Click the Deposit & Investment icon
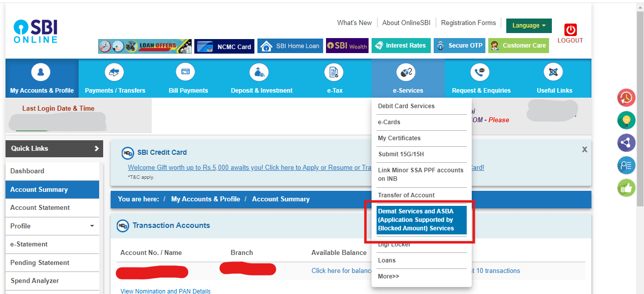Screen dimensions: 644x294 click(x=259, y=72)
